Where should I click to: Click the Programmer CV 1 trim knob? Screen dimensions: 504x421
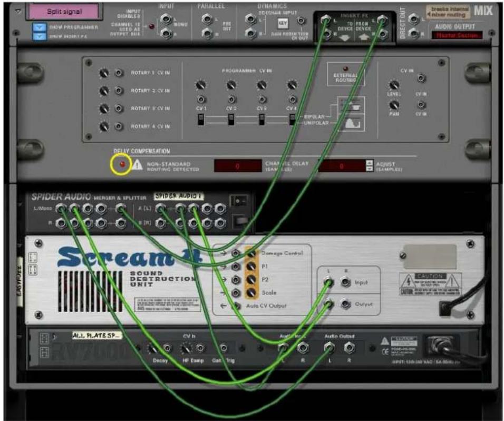tap(200, 85)
